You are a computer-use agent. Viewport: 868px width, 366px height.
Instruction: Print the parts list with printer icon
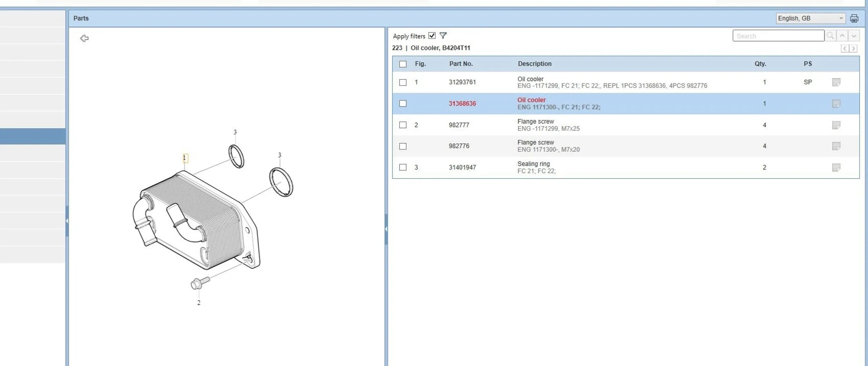click(x=854, y=18)
